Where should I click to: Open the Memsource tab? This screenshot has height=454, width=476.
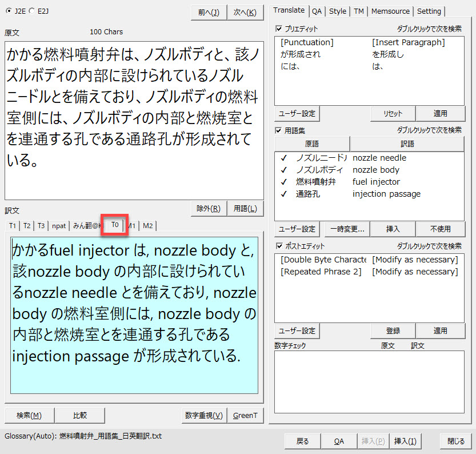click(390, 11)
